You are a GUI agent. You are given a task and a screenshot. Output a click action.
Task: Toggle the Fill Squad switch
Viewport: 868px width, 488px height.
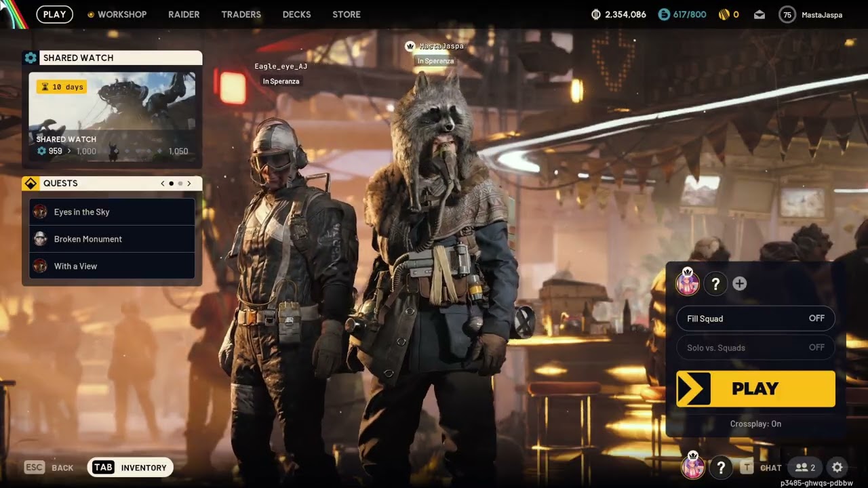(755, 319)
